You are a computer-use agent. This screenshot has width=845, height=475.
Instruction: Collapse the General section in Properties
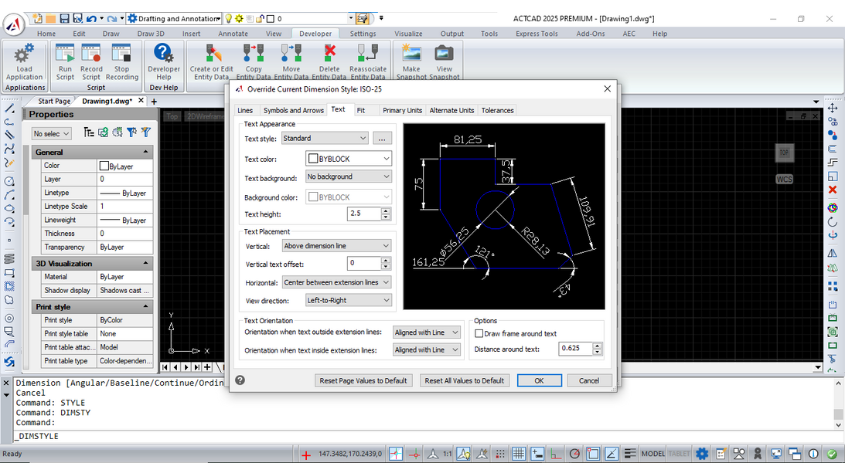[x=146, y=152]
